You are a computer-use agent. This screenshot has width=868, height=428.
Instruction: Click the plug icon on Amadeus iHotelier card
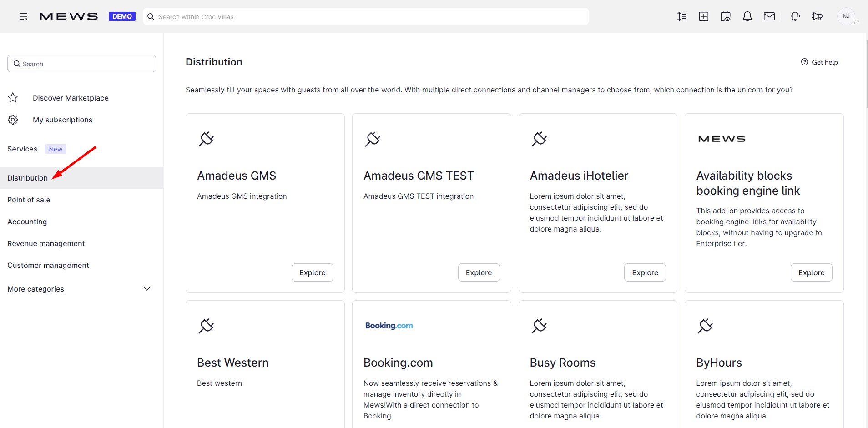539,139
